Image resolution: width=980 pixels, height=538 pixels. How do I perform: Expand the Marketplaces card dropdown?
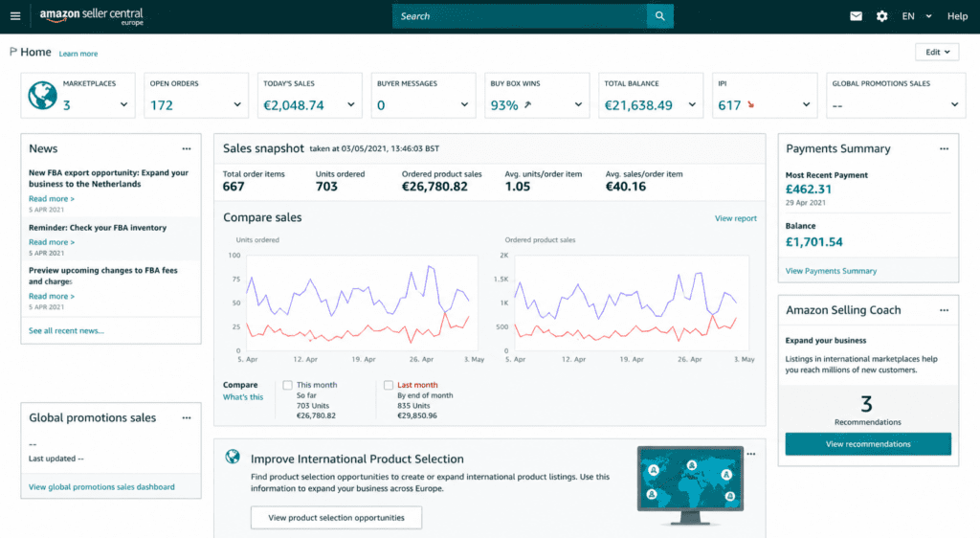tap(123, 105)
